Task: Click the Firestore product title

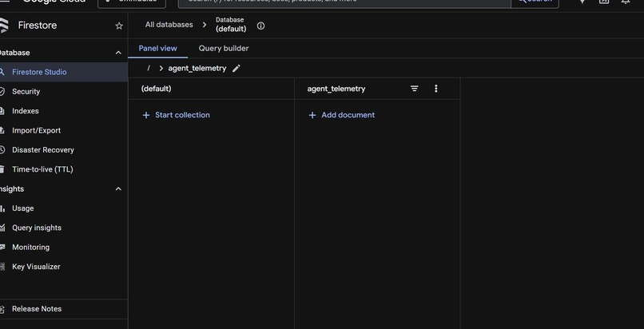Action: pos(38,26)
